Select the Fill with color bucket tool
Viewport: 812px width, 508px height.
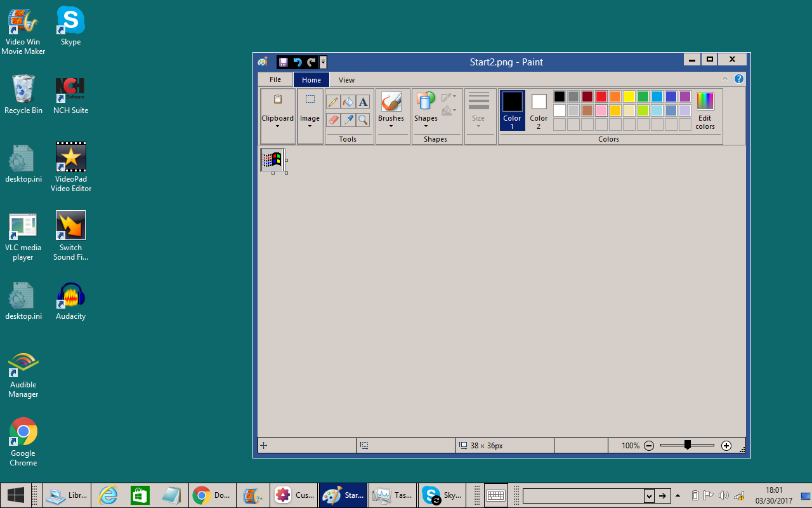click(348, 102)
